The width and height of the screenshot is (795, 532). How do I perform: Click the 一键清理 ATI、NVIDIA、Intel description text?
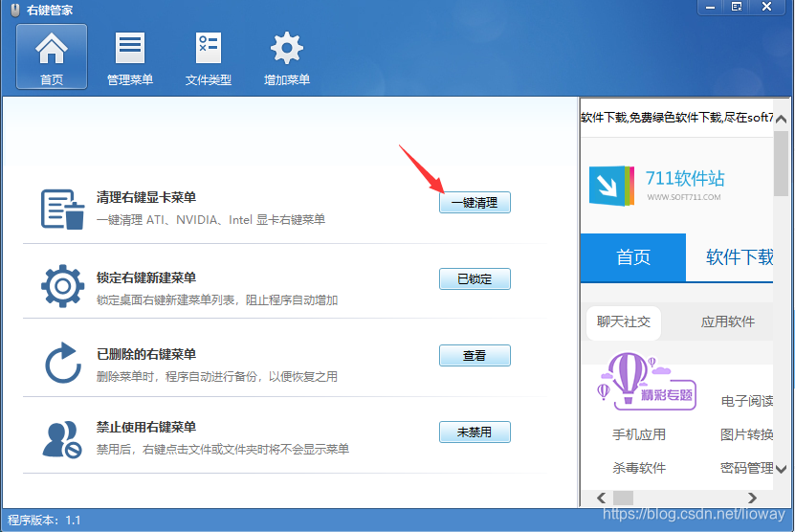210,220
